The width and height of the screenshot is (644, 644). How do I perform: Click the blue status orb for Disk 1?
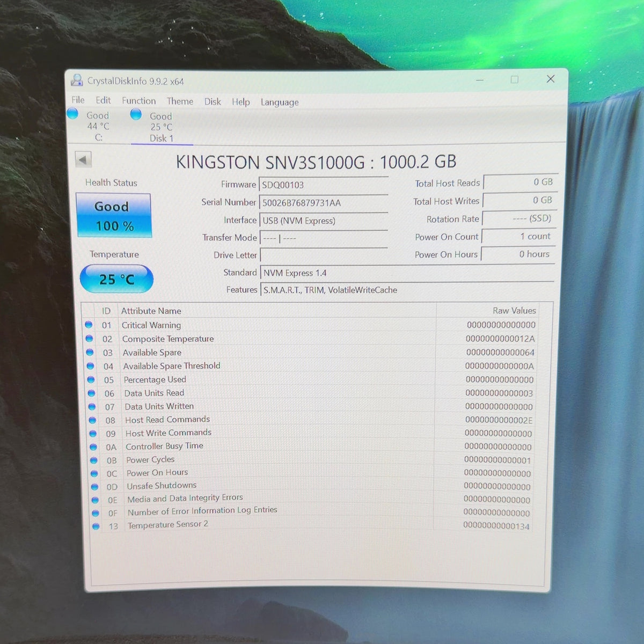136,114
